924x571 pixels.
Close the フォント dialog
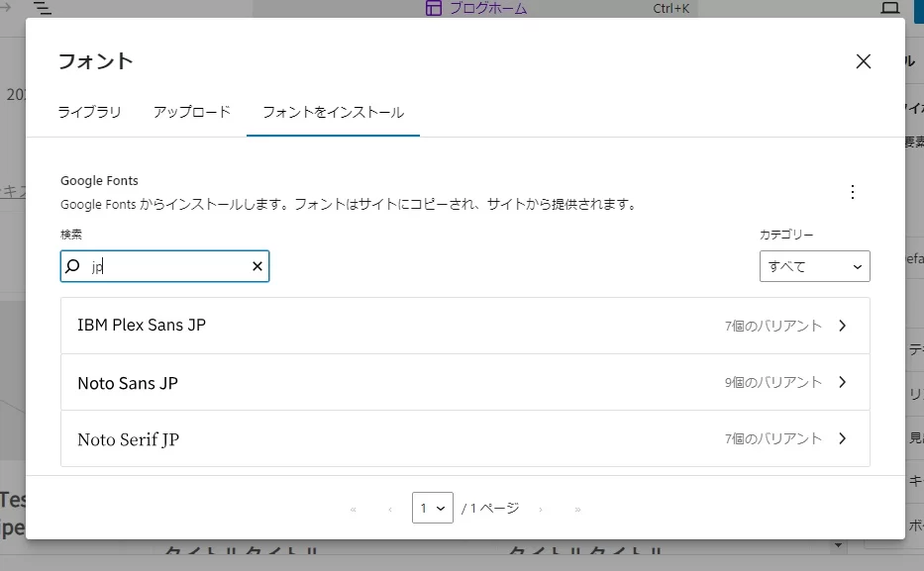tap(864, 61)
